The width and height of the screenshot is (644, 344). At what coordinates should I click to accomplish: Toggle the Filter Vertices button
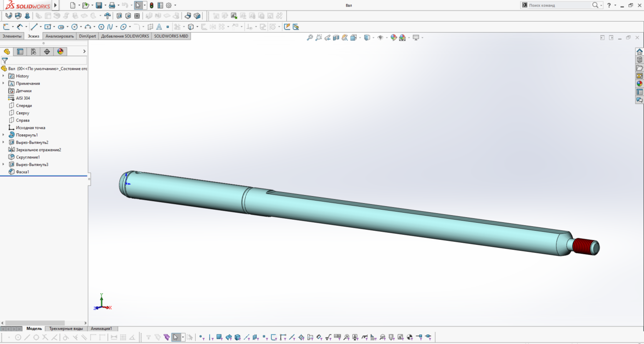tap(202, 337)
